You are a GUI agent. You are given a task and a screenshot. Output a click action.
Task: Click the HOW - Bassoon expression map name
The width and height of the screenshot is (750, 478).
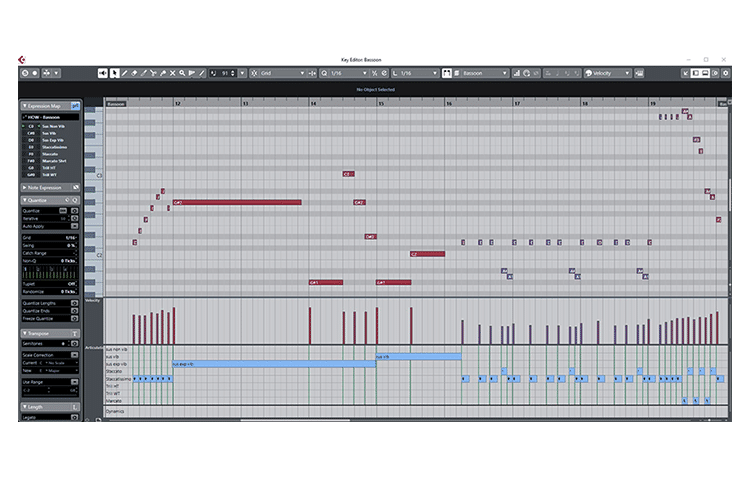pos(50,117)
